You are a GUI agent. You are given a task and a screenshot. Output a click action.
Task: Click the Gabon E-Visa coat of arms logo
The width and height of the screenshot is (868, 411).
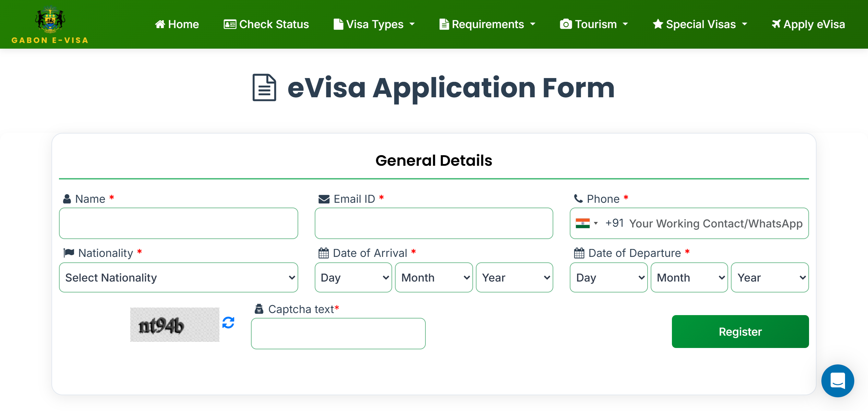point(50,20)
